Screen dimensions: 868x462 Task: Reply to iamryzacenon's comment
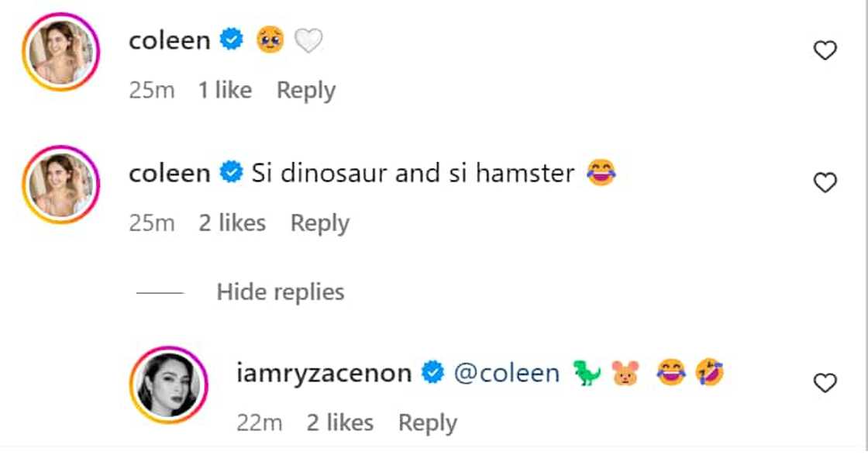click(428, 422)
